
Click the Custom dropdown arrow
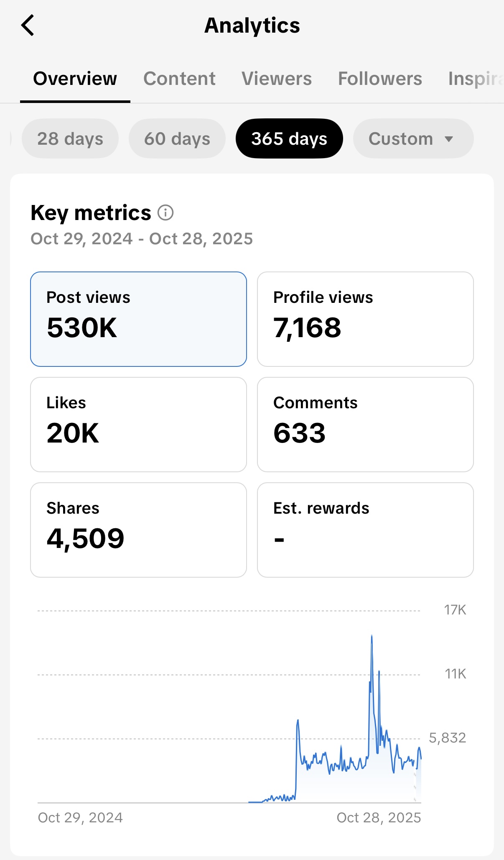click(x=449, y=139)
